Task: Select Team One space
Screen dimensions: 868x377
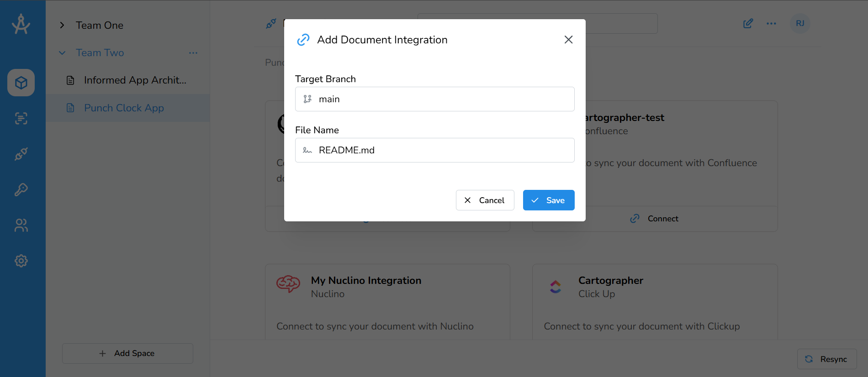Action: pos(100,25)
